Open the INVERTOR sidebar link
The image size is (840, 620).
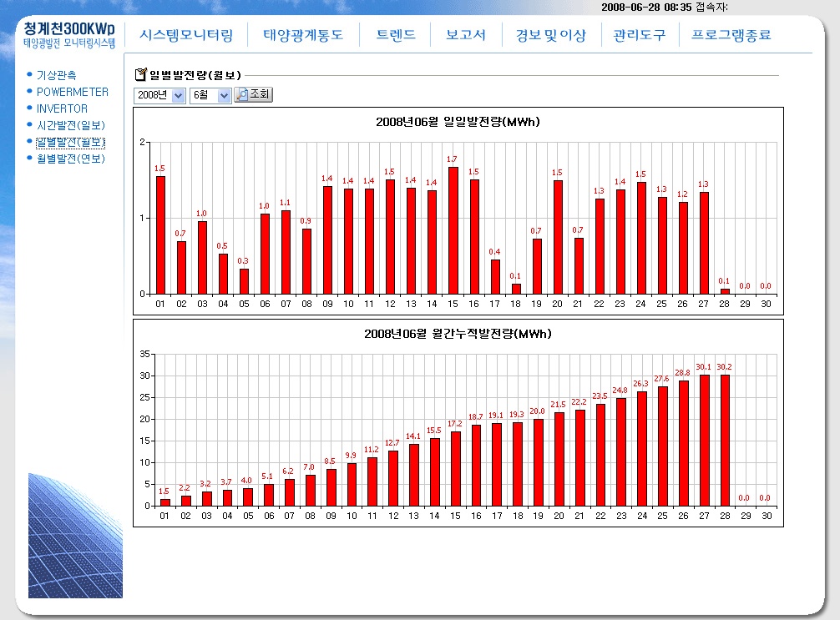pyautogui.click(x=62, y=108)
